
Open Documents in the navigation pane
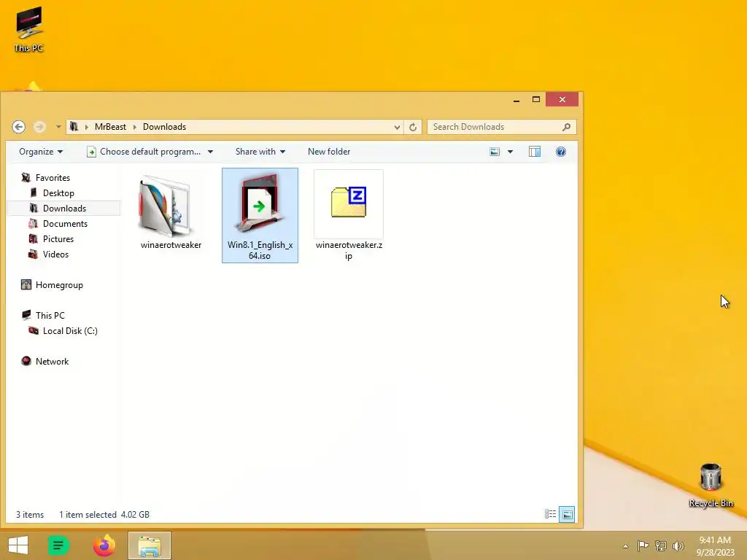pos(65,223)
